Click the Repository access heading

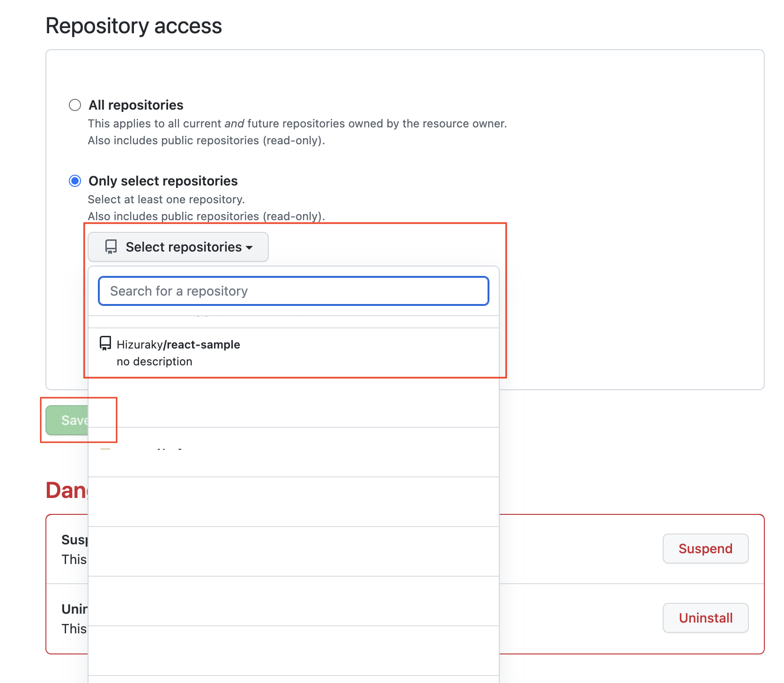(133, 26)
